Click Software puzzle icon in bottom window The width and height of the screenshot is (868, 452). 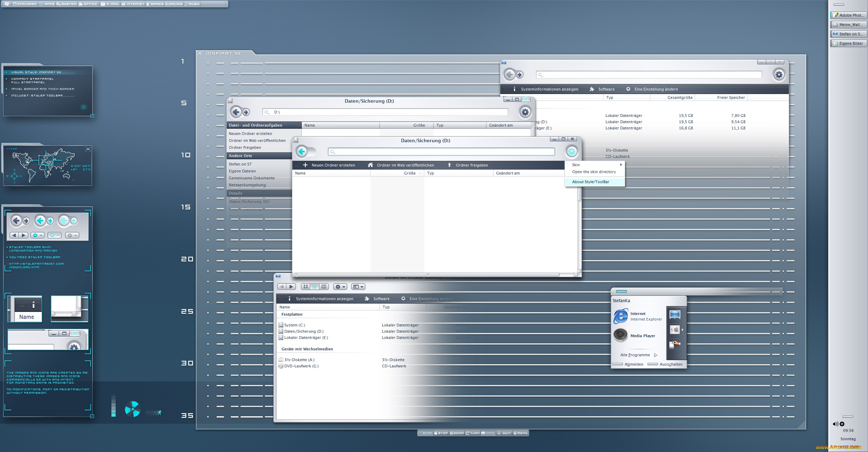367,299
